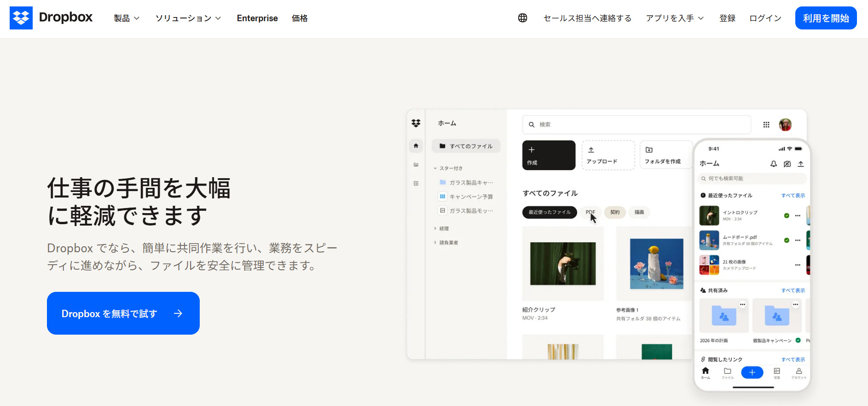Expand the 請負業者 folder

446,243
